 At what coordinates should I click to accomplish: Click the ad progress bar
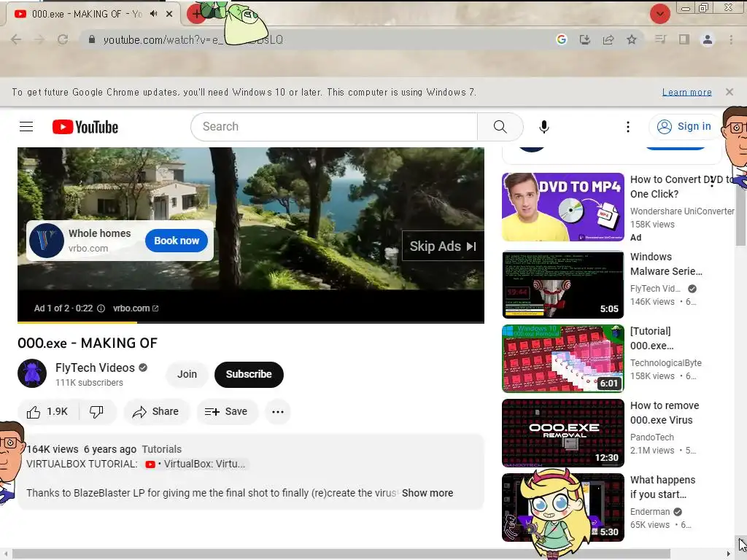(x=251, y=322)
